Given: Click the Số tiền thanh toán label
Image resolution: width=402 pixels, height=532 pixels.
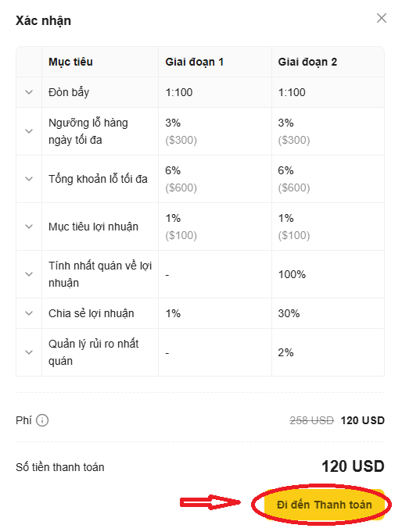Looking at the screenshot, I should [59, 467].
